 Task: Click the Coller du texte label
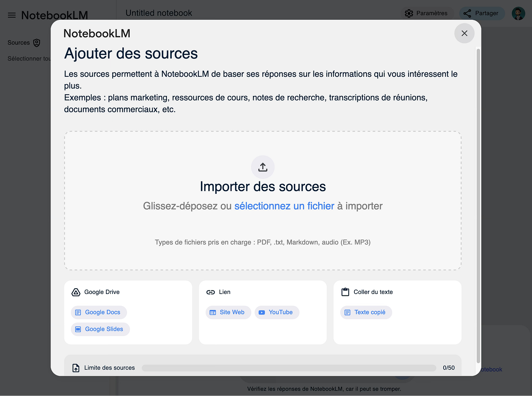(373, 292)
